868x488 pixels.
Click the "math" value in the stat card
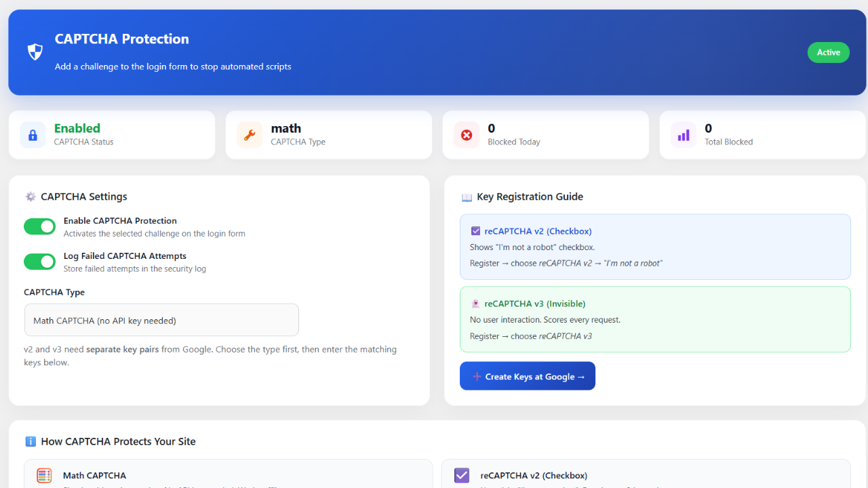click(x=286, y=128)
